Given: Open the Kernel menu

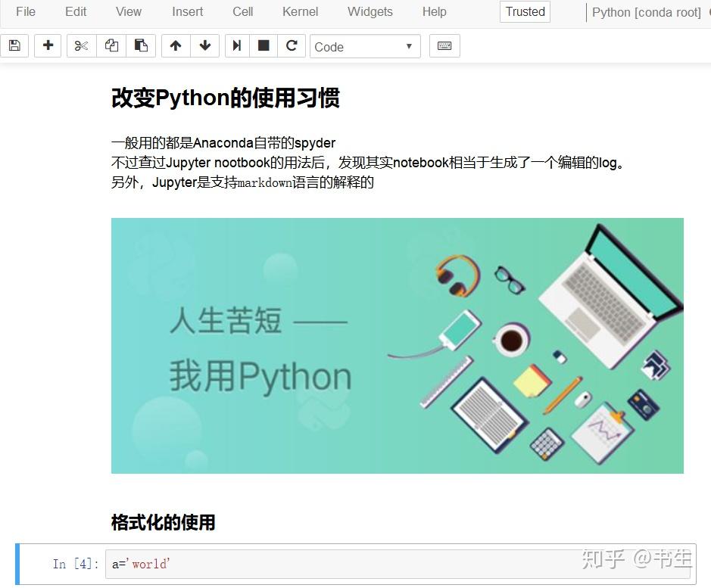Looking at the screenshot, I should pyautogui.click(x=300, y=11).
